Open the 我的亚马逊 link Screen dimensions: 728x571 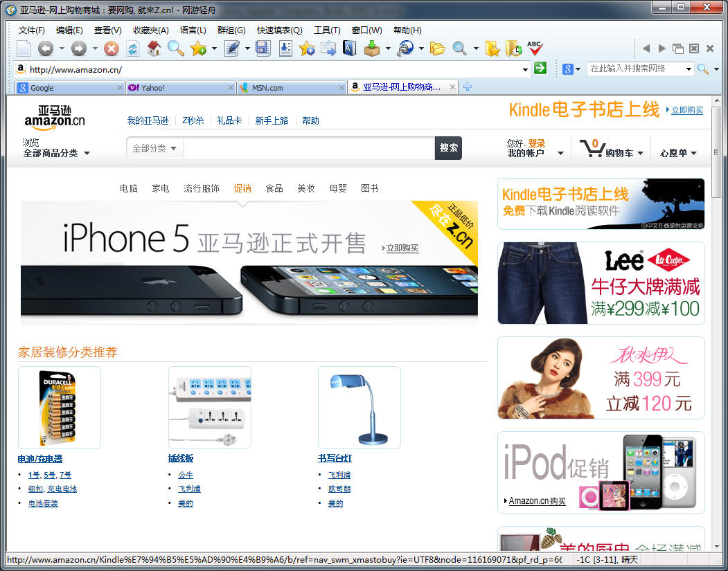(148, 120)
